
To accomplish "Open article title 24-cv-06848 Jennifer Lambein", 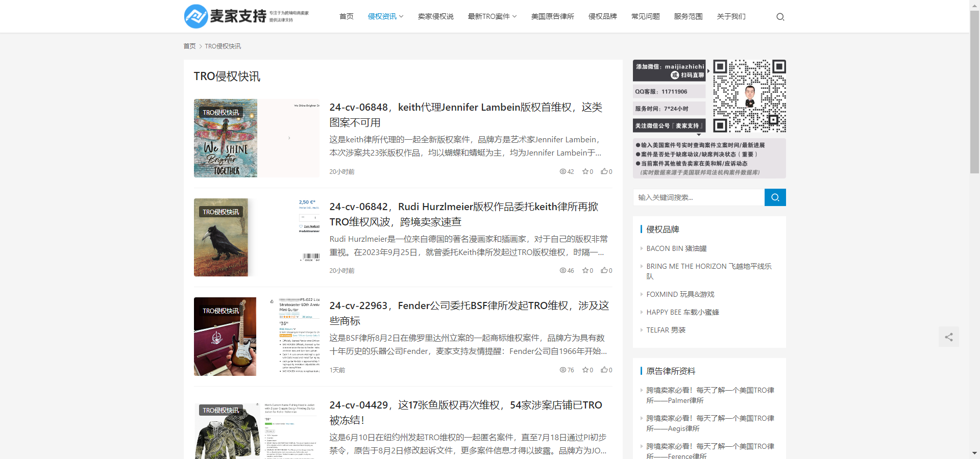I will tap(466, 115).
